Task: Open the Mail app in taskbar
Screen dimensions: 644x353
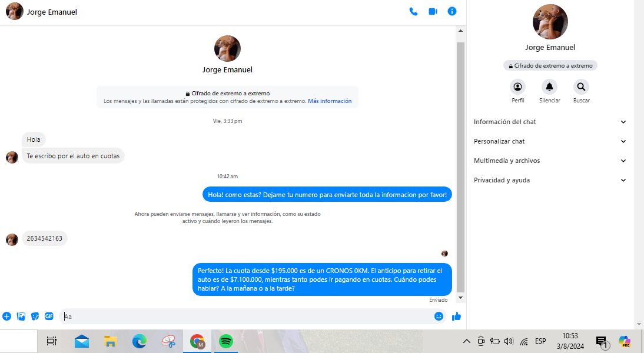Action: pyautogui.click(x=82, y=341)
